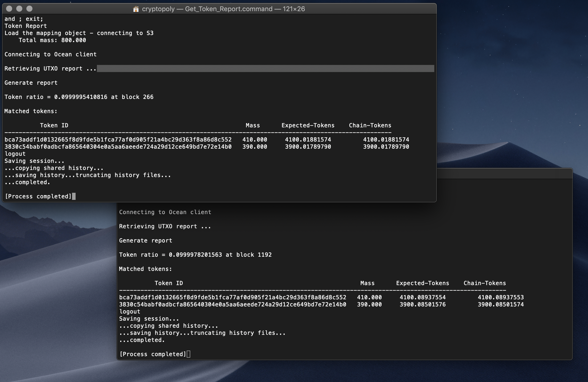Zoom the front terminal window
This screenshot has width=588, height=382.
[29, 9]
